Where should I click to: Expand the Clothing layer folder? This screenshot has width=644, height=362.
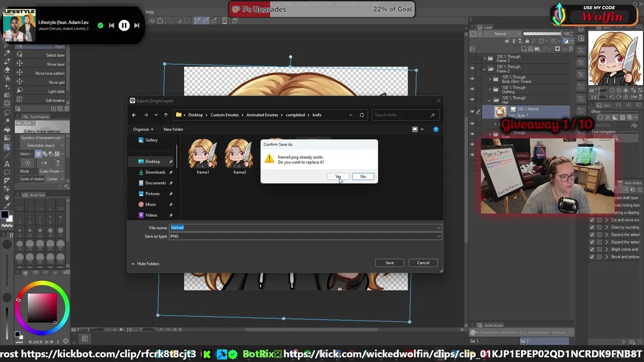(x=491, y=89)
